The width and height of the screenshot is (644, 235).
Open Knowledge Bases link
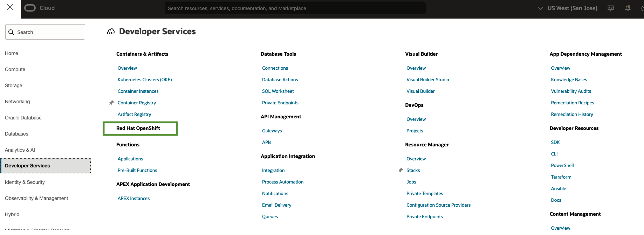point(569,80)
